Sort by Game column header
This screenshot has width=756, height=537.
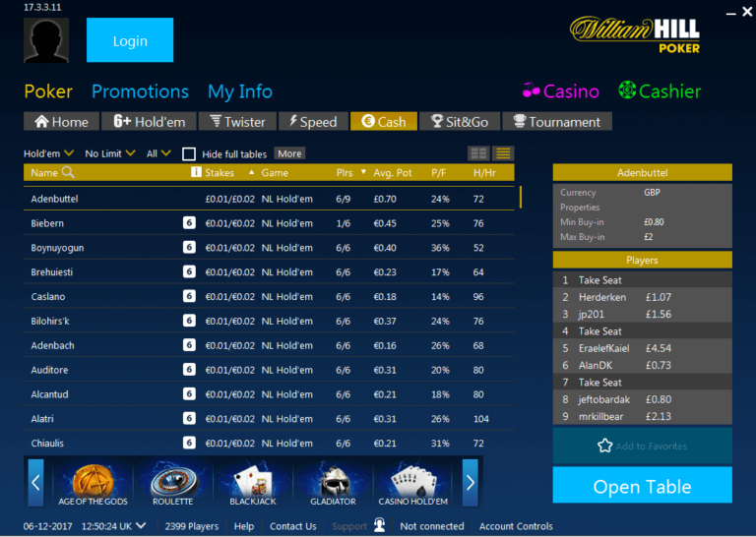pos(275,172)
